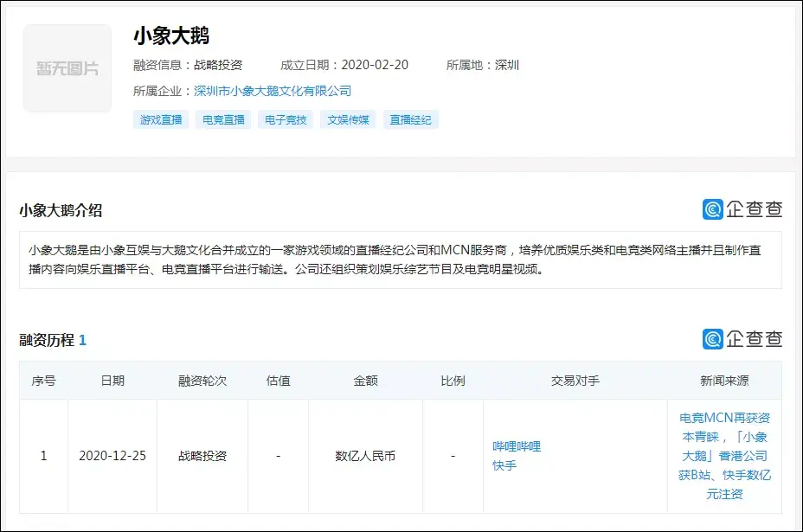Click the 金额 column header
Viewport: 803px width, 532px height.
365,381
